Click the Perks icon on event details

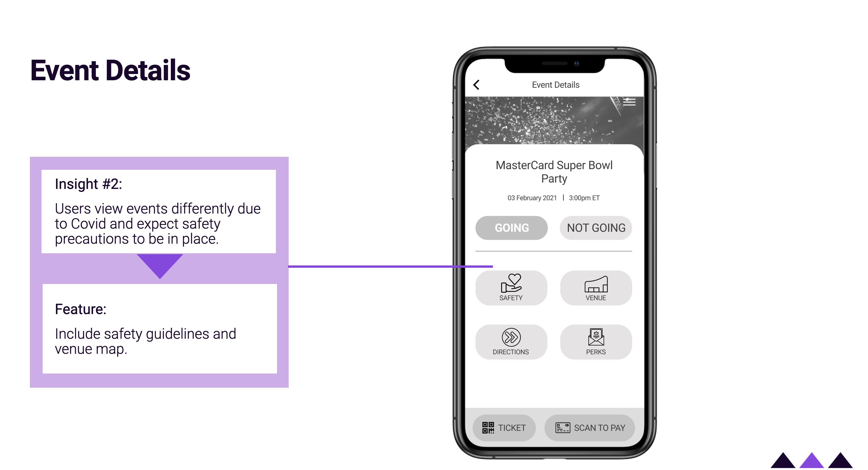(596, 341)
